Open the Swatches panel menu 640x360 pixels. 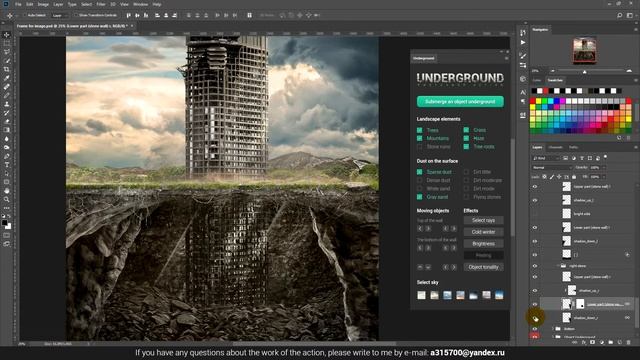(635, 80)
